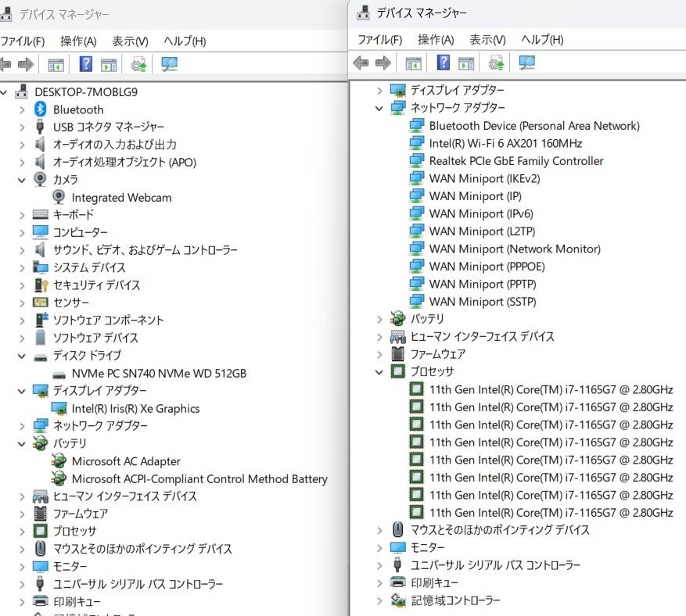
Task: Select the NVMe PC SN740 disk drive icon
Action: tap(59, 374)
